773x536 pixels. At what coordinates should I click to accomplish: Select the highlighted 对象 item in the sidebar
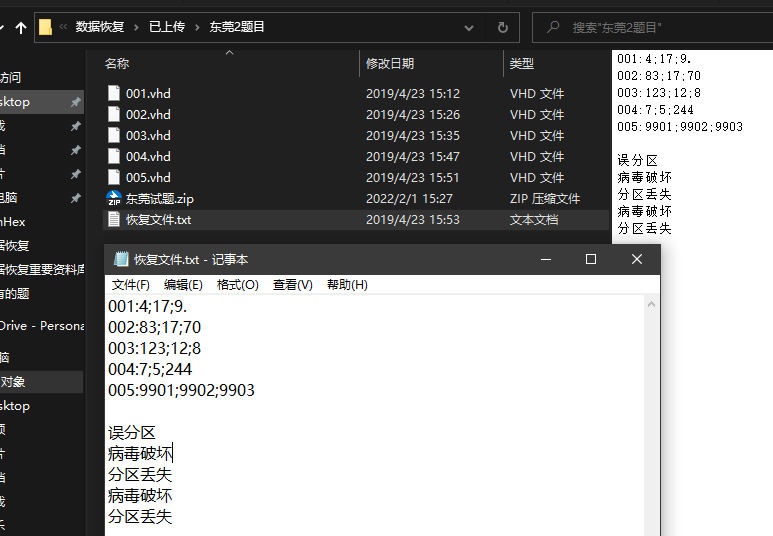[41, 382]
